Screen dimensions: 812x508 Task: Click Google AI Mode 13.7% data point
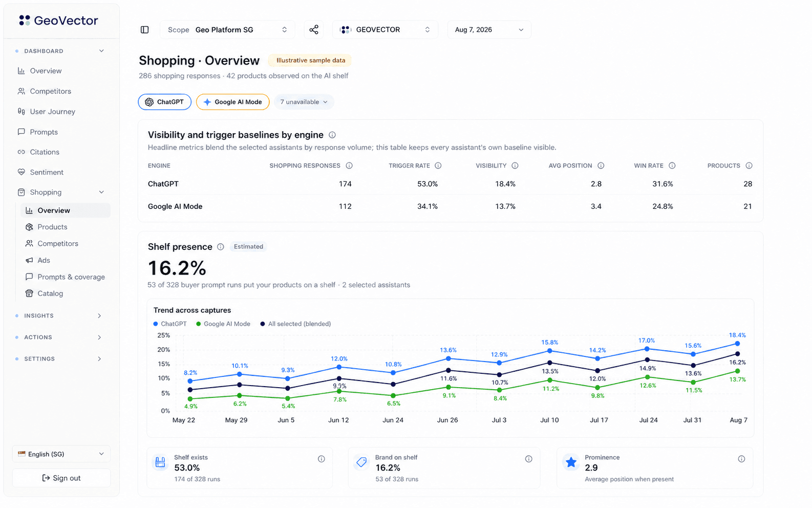pos(737,371)
